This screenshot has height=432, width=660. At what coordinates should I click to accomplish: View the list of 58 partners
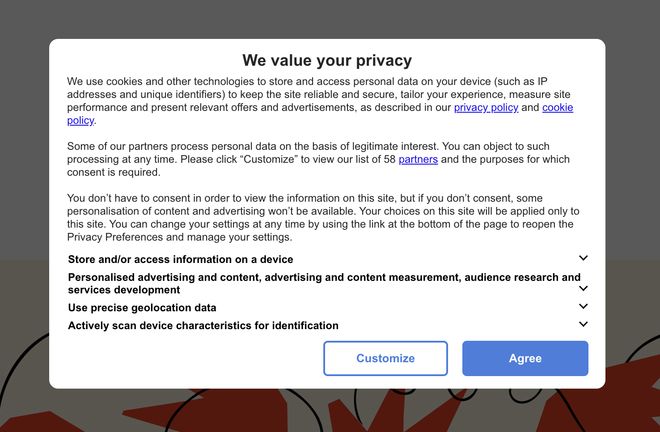[418, 159]
